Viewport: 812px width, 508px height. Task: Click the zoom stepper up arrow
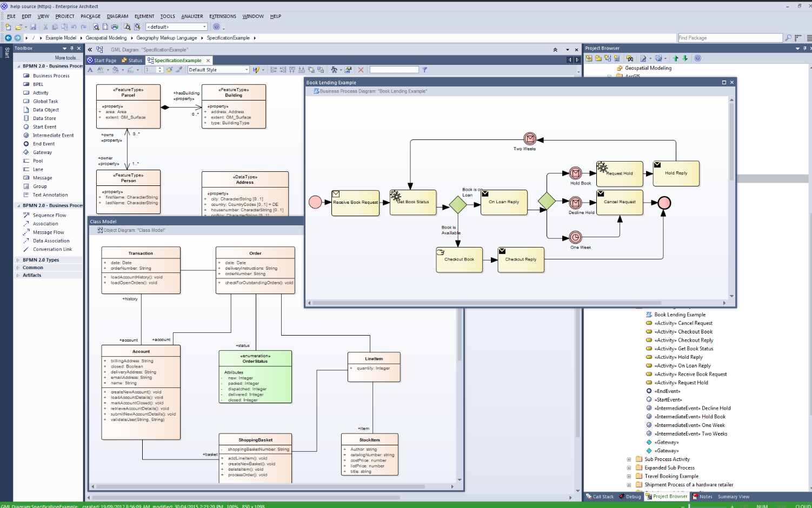point(160,68)
